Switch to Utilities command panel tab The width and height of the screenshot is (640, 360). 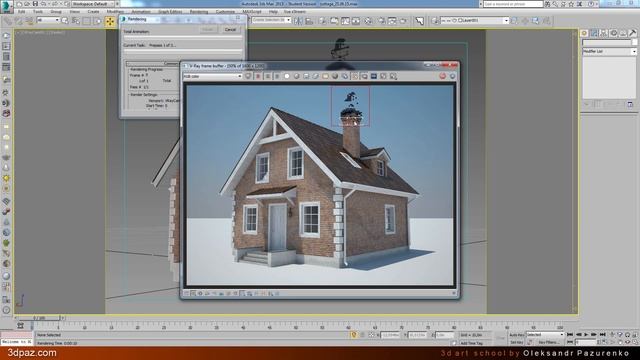coord(633,33)
